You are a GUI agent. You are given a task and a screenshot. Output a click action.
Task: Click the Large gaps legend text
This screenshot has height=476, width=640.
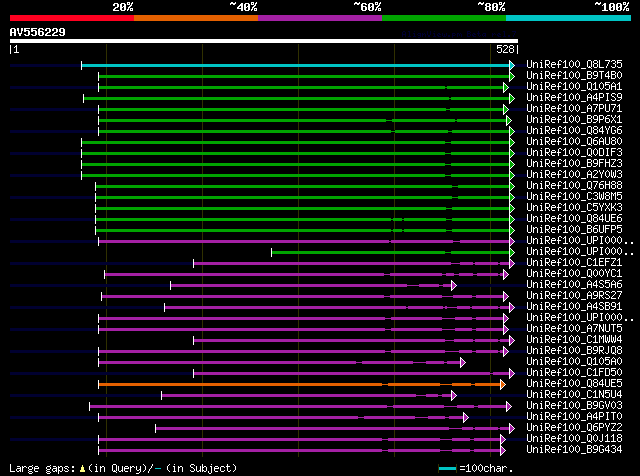123,468
